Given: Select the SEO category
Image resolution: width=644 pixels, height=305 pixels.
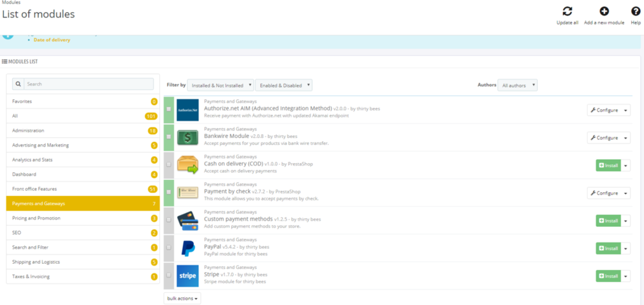Looking at the screenshot, I should 83,233.
